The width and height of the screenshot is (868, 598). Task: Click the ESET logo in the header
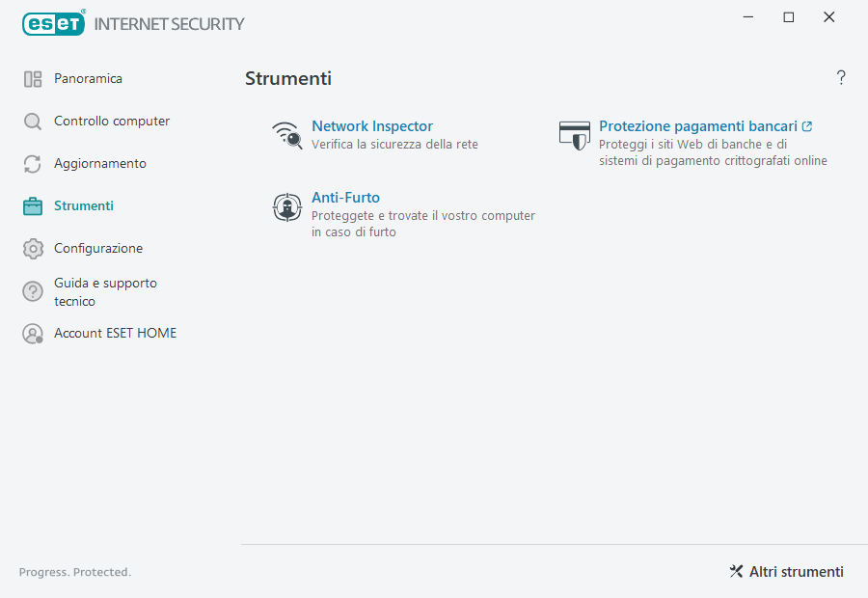pos(53,23)
